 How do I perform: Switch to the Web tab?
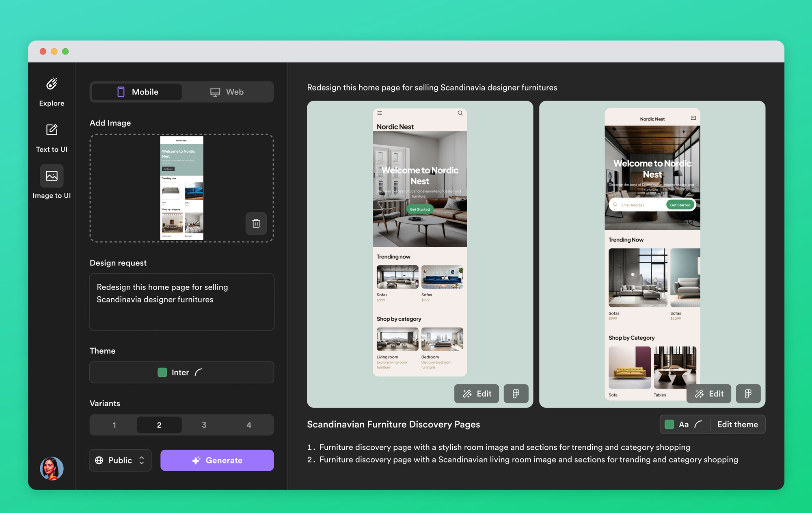coord(227,92)
